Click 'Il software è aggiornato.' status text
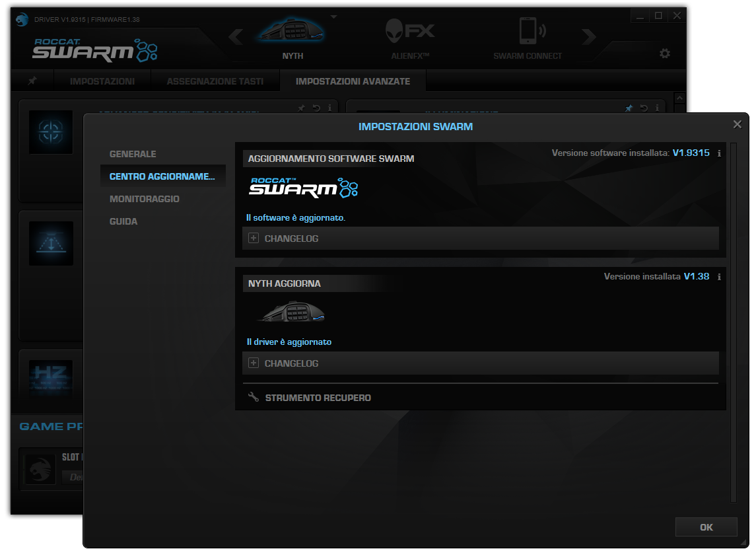The image size is (756, 555). (296, 217)
